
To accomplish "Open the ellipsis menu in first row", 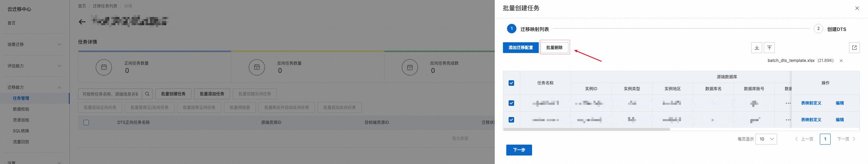I will tap(788, 103).
